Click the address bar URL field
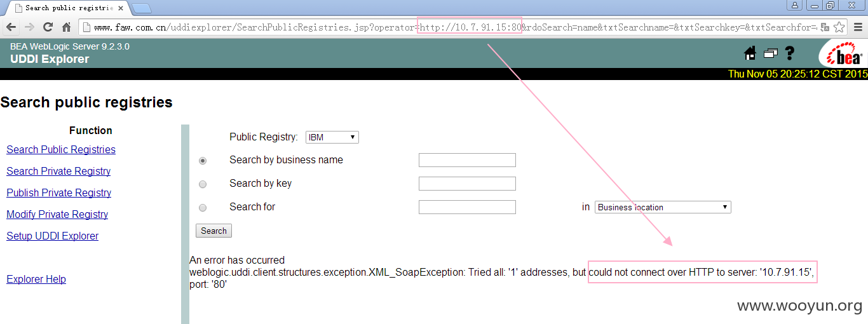 click(x=448, y=27)
